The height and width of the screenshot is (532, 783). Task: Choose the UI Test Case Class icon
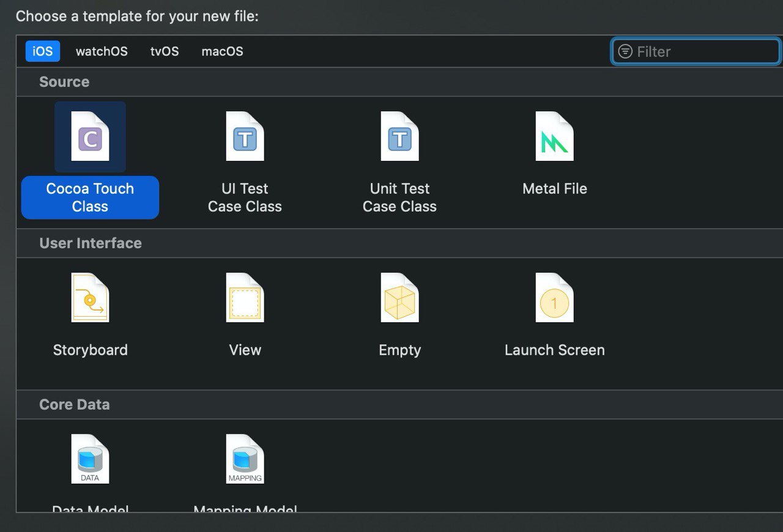[x=245, y=136]
